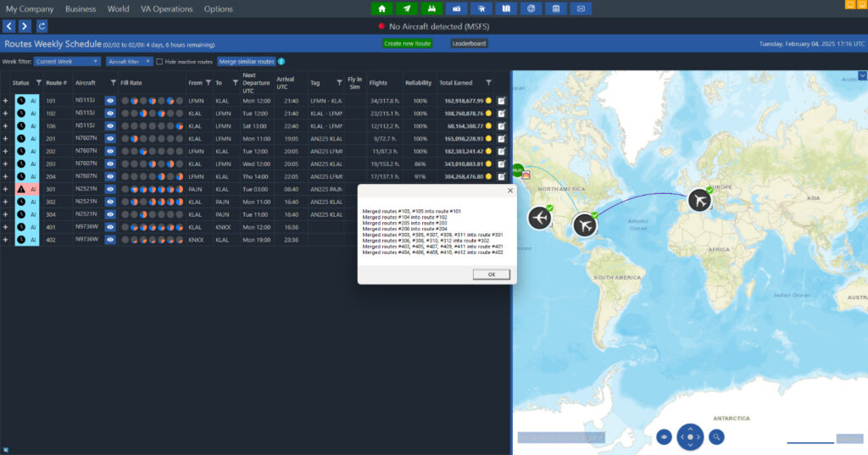Toggle visibility eye for route 304
Image resolution: width=868 pixels, height=455 pixels.
[110, 214]
